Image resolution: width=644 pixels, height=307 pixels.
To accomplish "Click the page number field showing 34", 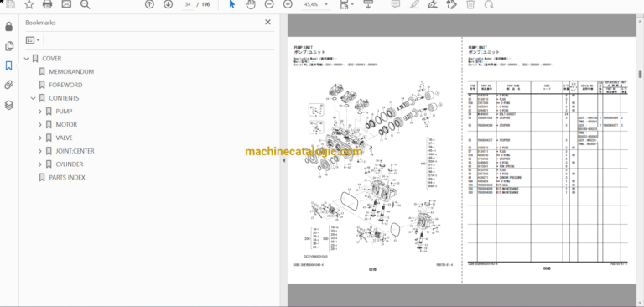I will point(188,4).
